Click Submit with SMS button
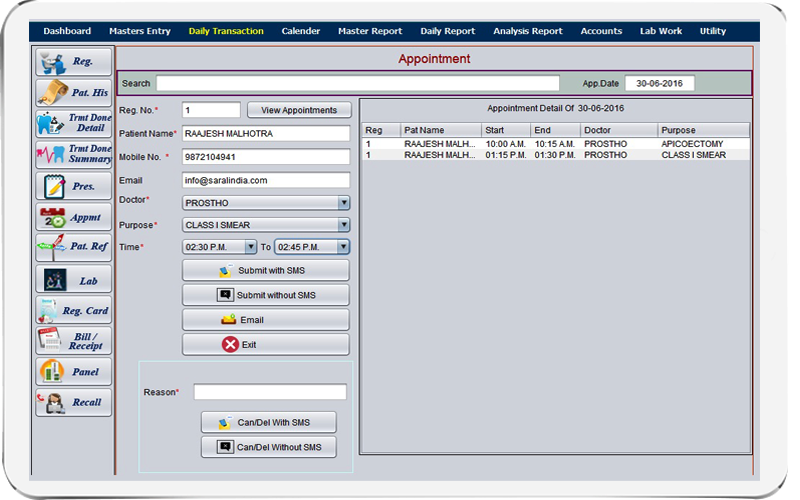This screenshot has width=800, height=500. point(266,270)
